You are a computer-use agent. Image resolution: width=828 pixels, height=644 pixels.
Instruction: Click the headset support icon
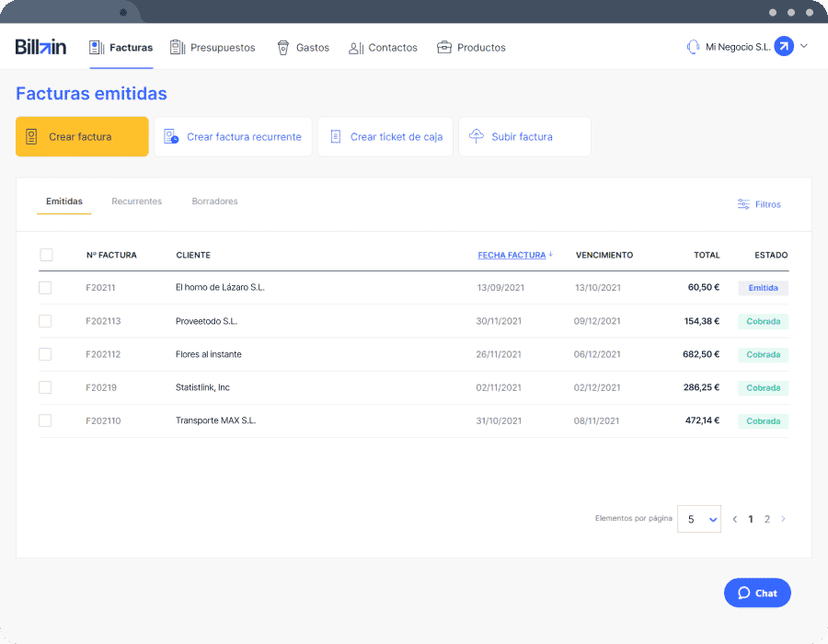coord(693,47)
